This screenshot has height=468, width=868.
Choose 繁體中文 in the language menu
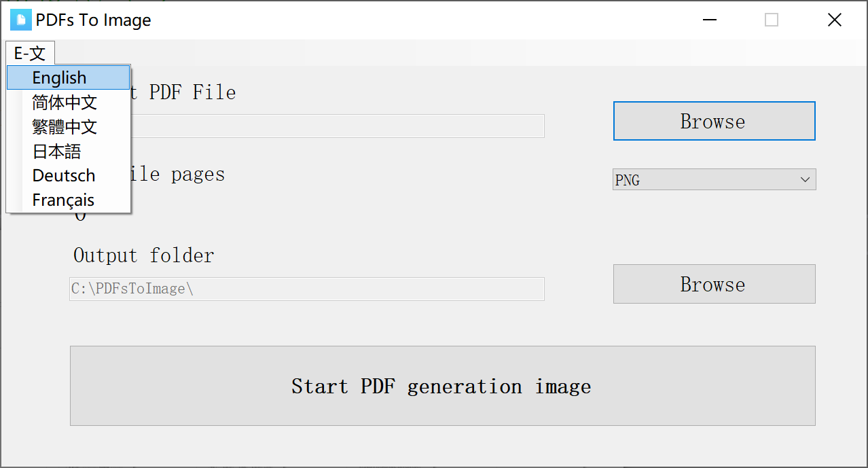[65, 127]
